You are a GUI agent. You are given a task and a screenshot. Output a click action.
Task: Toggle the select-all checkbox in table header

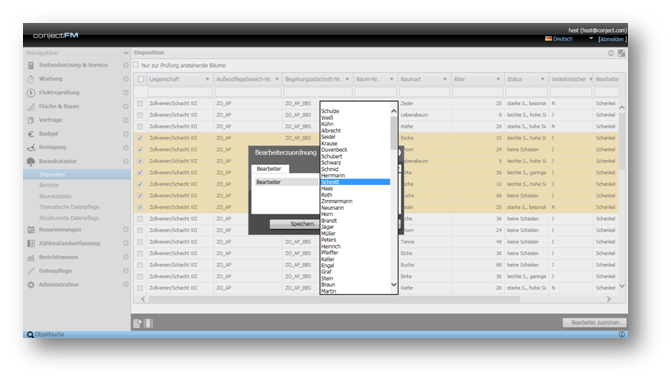point(141,79)
